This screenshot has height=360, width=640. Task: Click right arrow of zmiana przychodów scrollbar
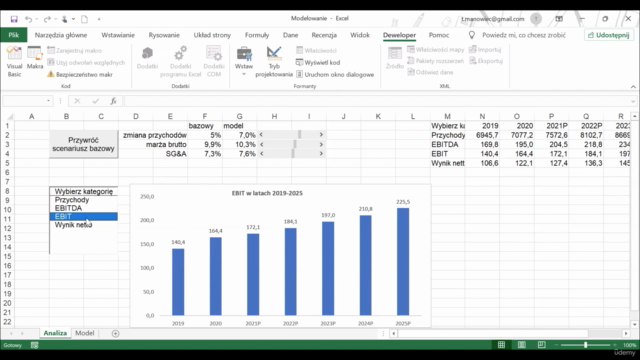pos(321,135)
